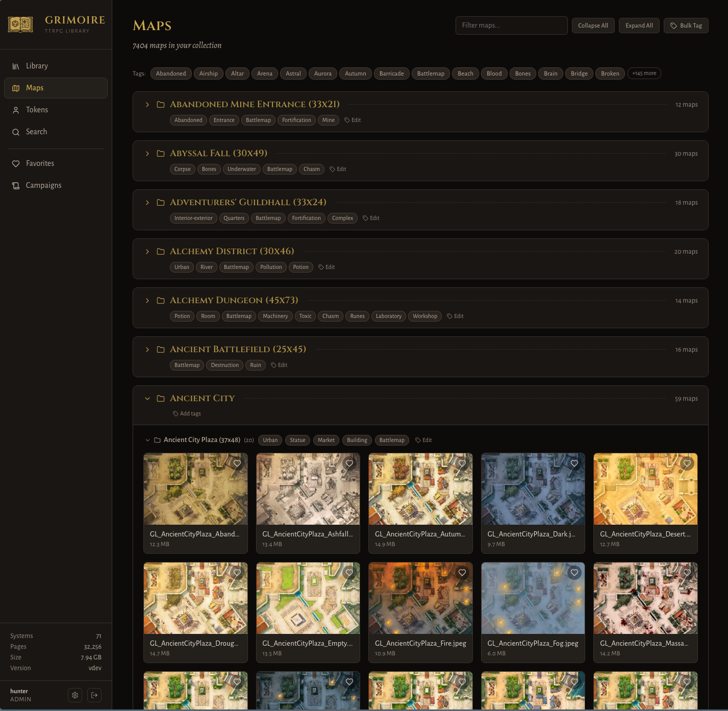
Task: Favorite GL_AncientCityPlaza_Ashfall map with heart
Action: 349,463
